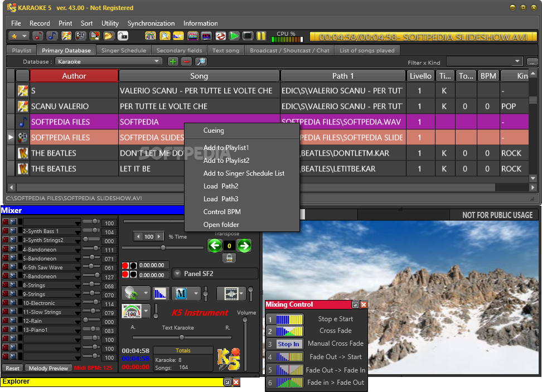Click the speedometer 100 gauge icon

[132, 311]
